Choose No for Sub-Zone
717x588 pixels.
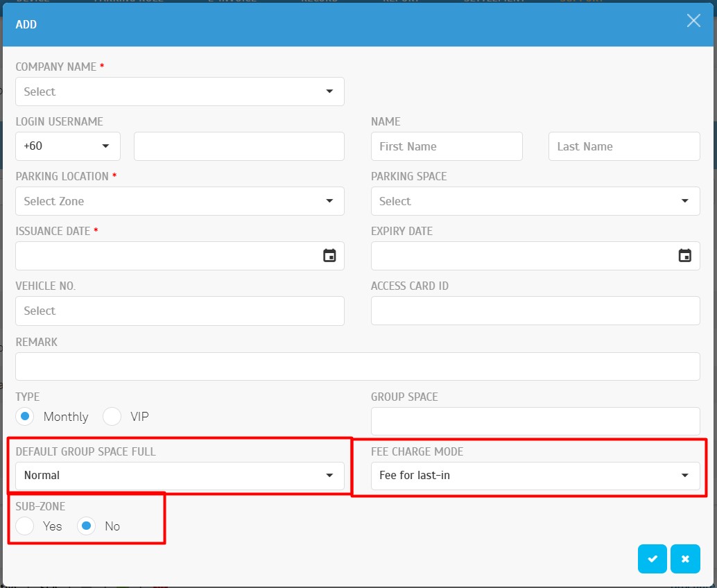click(x=87, y=526)
